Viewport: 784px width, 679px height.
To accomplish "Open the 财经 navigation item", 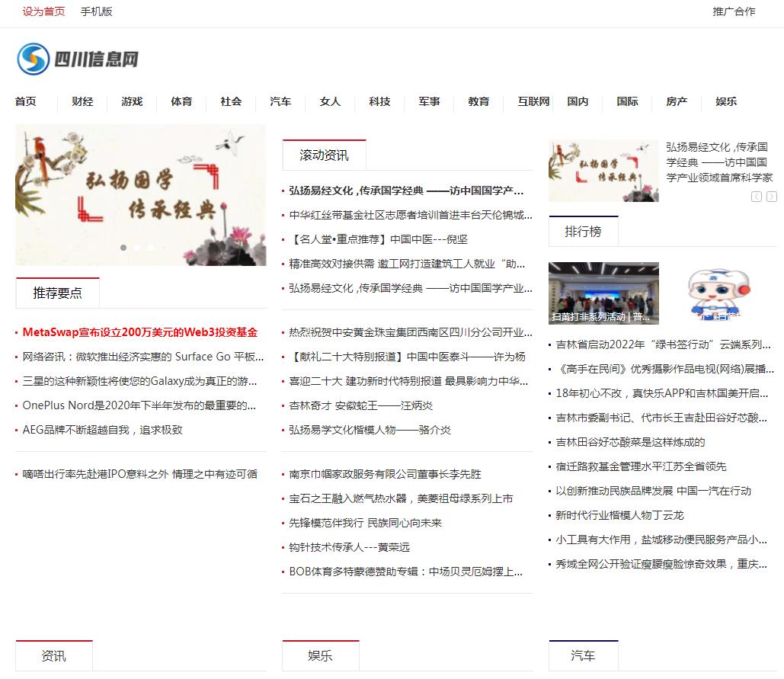I will point(82,101).
